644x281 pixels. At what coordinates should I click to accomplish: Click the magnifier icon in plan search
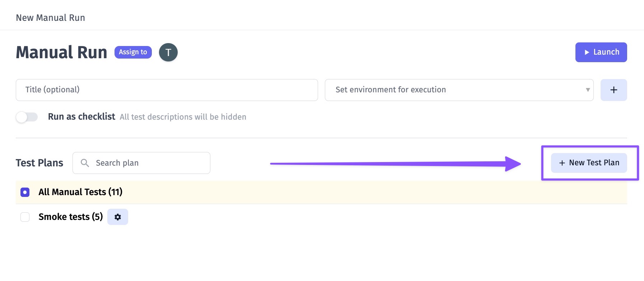click(x=85, y=163)
